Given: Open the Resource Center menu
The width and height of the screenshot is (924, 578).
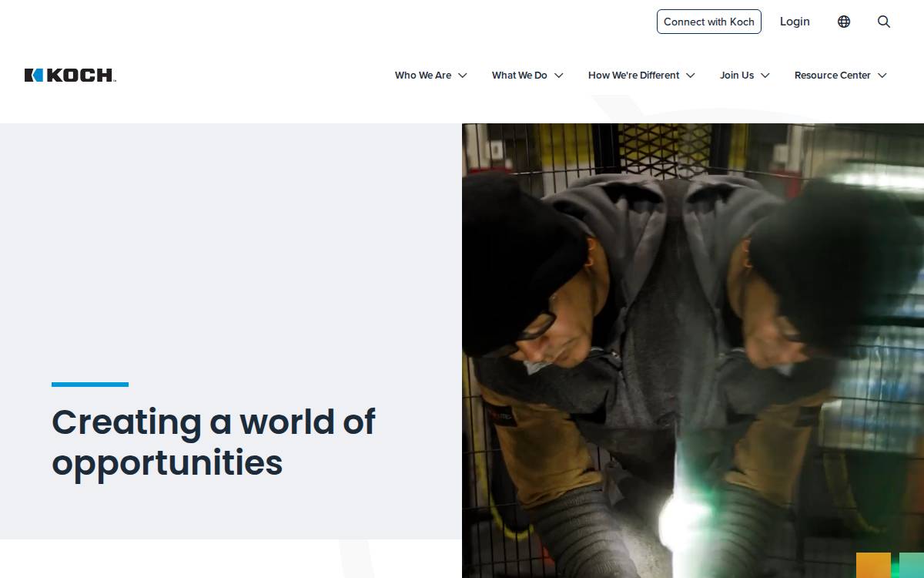Looking at the screenshot, I should pos(832,76).
